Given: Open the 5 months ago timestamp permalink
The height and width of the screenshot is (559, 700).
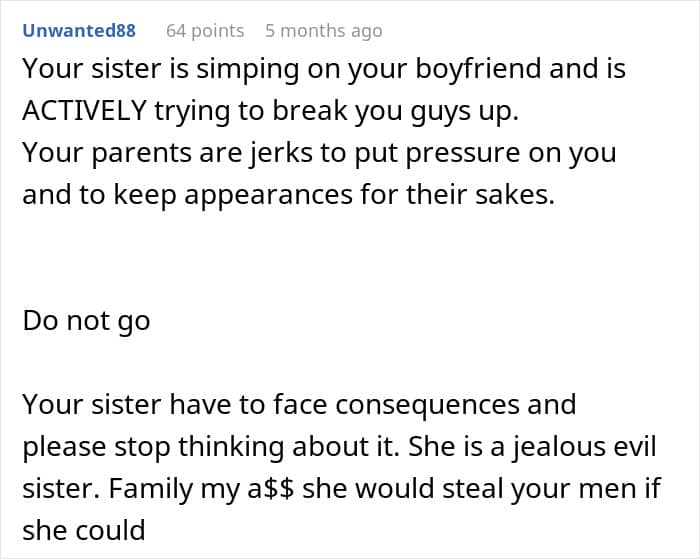Looking at the screenshot, I should click(324, 31).
